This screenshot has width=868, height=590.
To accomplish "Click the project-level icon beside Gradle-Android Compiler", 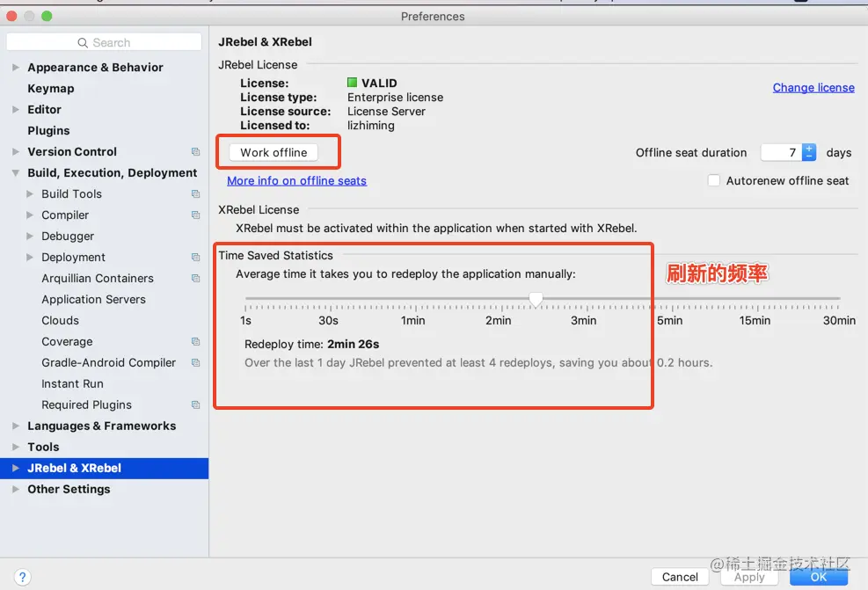I will click(195, 362).
